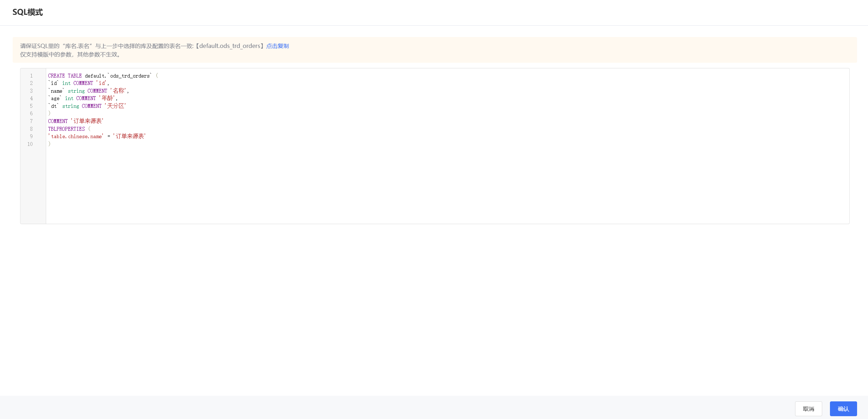Click the `age` int COMMENT line
This screenshot has width=868, height=419.
pyautogui.click(x=83, y=98)
